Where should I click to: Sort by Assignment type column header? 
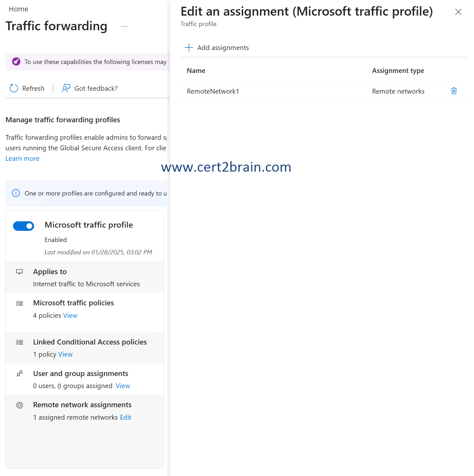[x=398, y=71]
